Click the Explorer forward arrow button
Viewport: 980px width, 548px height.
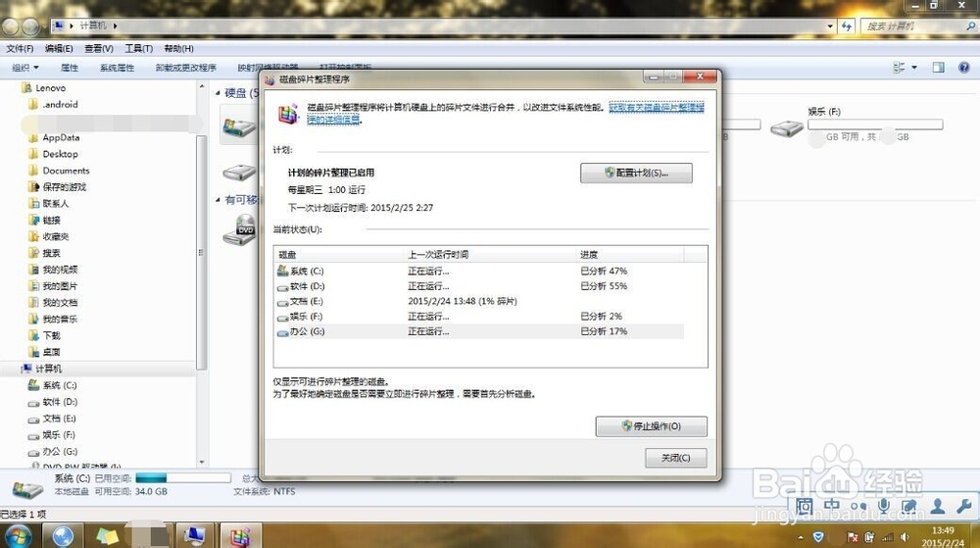pos(30,26)
